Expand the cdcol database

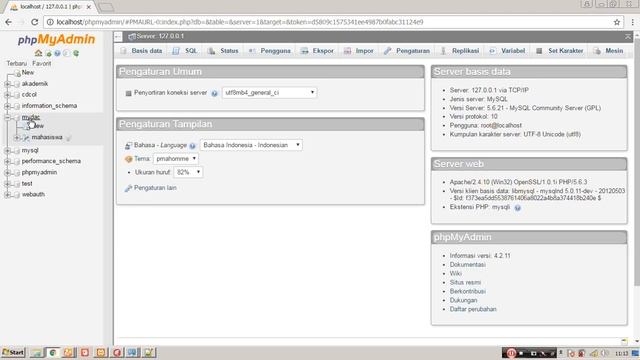pos(7,95)
